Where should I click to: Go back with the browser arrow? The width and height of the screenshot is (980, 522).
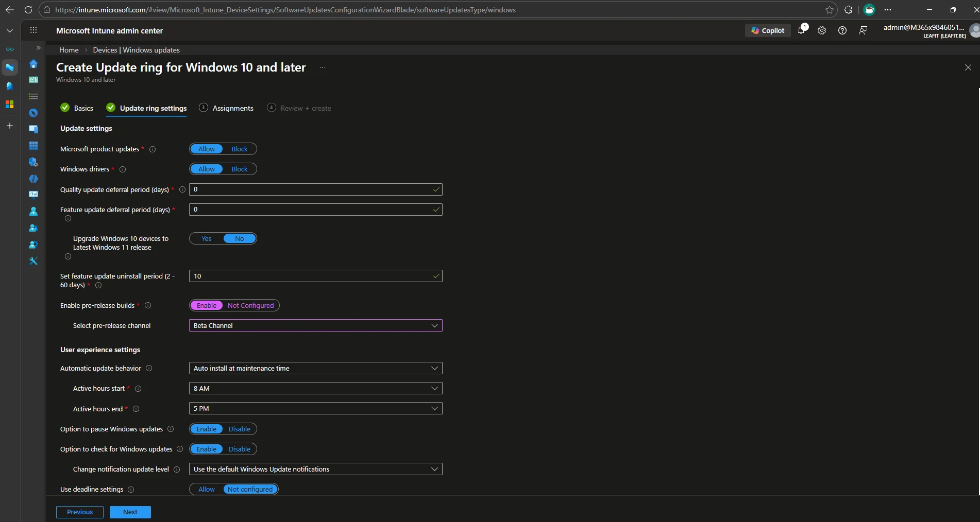point(9,10)
